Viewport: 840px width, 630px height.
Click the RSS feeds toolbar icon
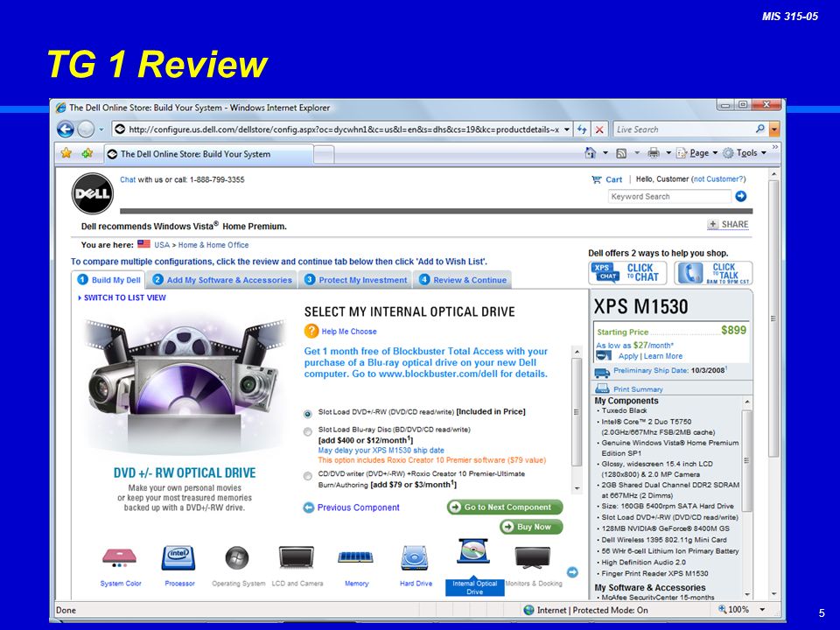pos(621,153)
